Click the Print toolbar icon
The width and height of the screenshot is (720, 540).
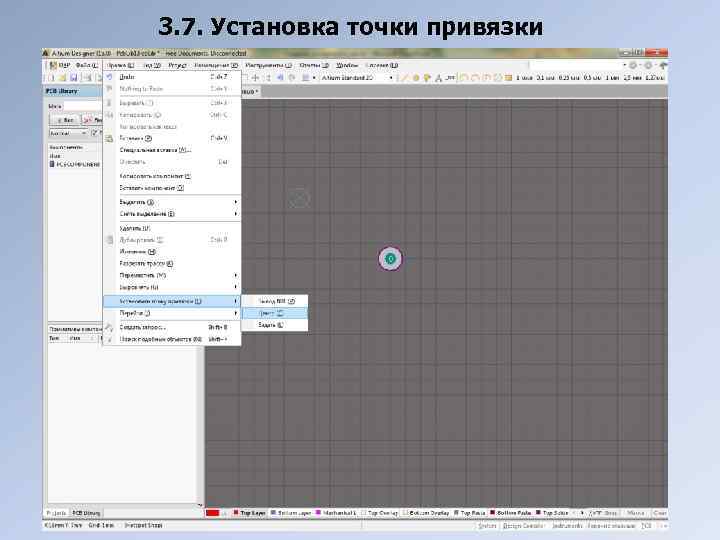tap(86, 79)
